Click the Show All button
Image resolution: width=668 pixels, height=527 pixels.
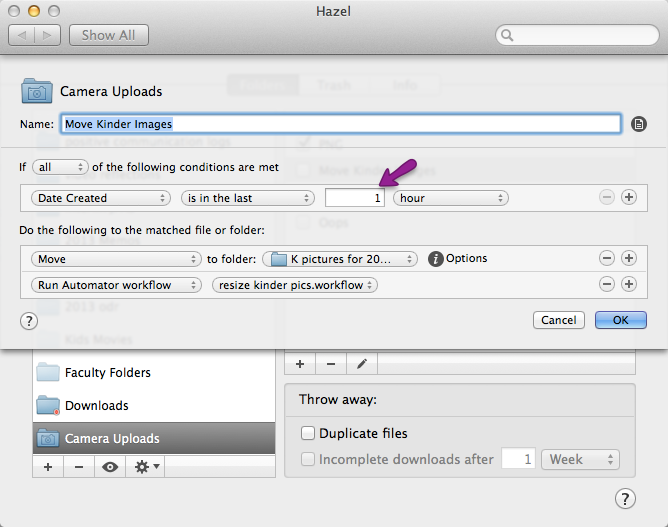pos(109,35)
